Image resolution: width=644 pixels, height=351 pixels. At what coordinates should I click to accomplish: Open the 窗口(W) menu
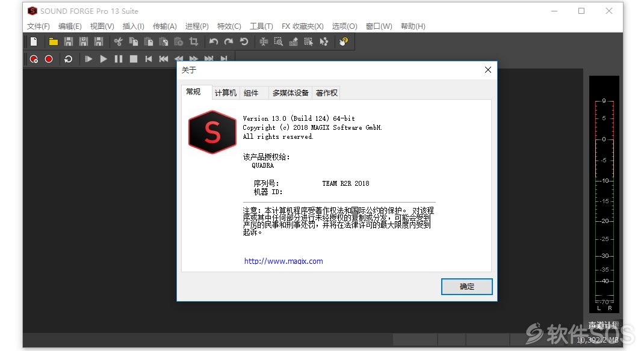379,26
